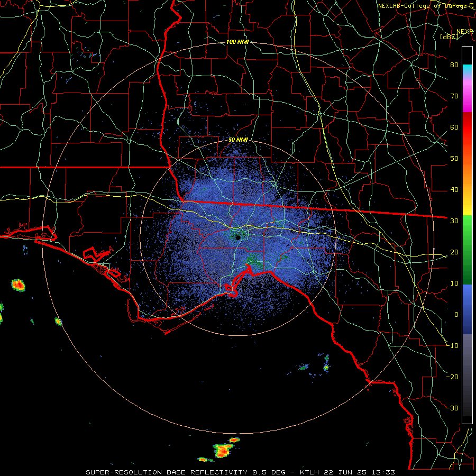Pick the green band of the color bar

coord(467,250)
